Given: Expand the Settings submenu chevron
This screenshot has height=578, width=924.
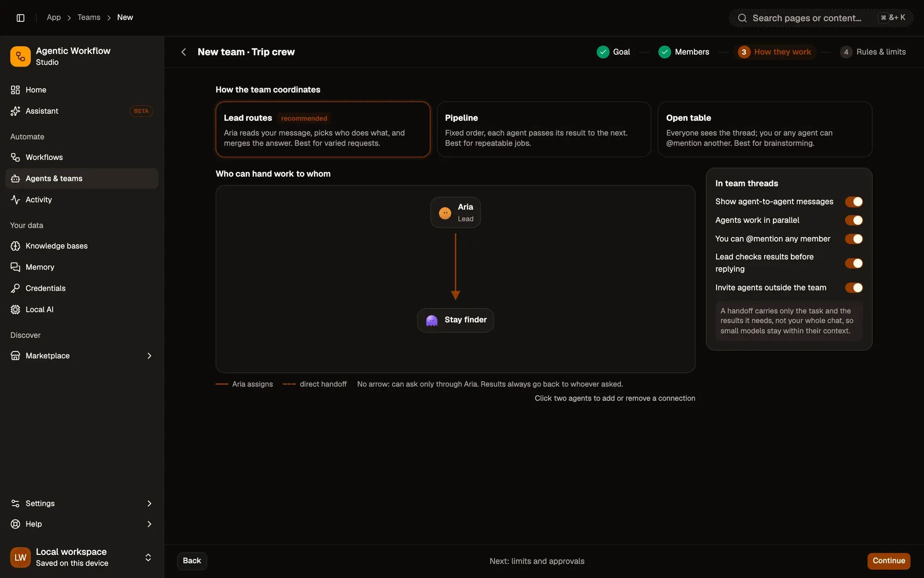Looking at the screenshot, I should click(149, 503).
